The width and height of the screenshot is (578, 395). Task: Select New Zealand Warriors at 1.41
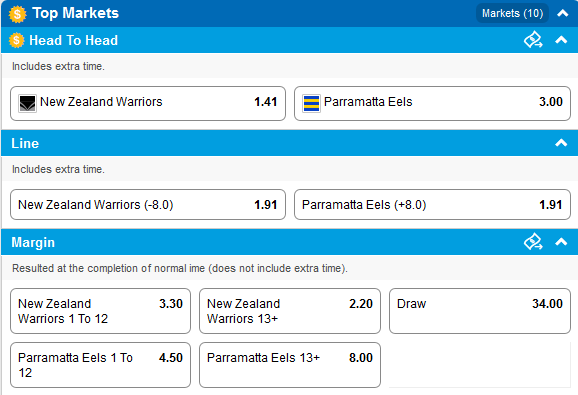148,104
